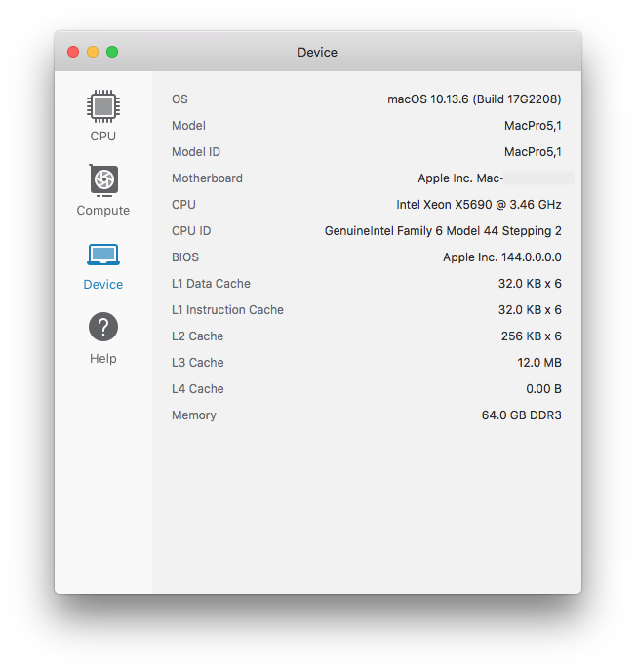Click the red close window button
Viewport: 636px width, 672px height.
(73, 52)
